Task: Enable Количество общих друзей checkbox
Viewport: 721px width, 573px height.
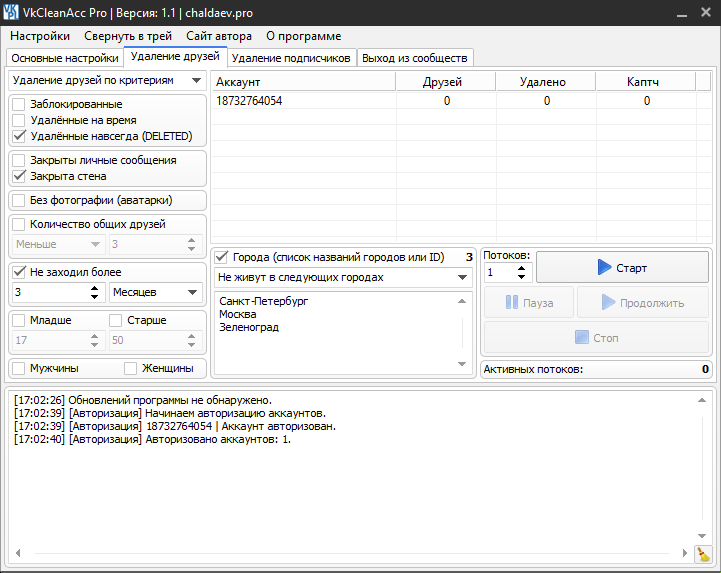Action: click(19, 224)
